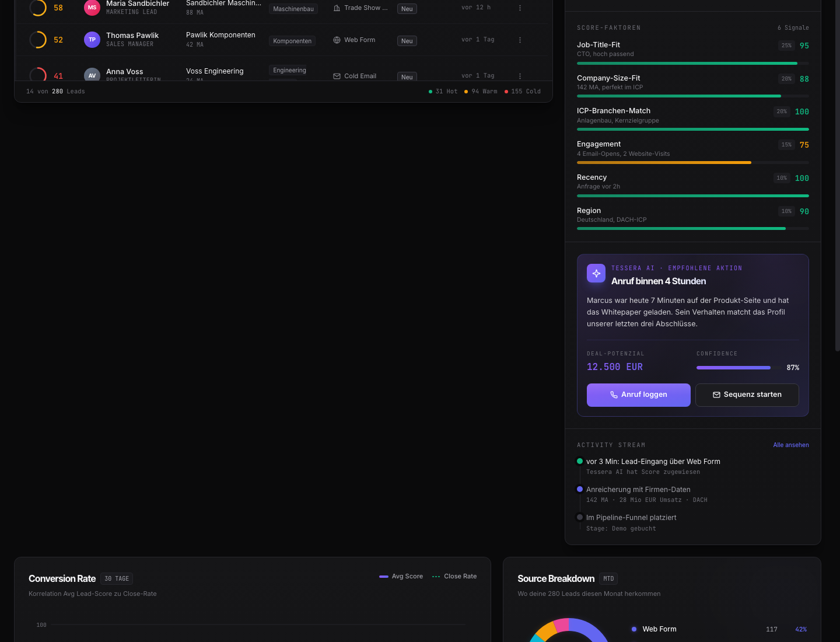Open row menu for Maria Sandbichler
Image resolution: width=840 pixels, height=642 pixels.
pyautogui.click(x=520, y=8)
